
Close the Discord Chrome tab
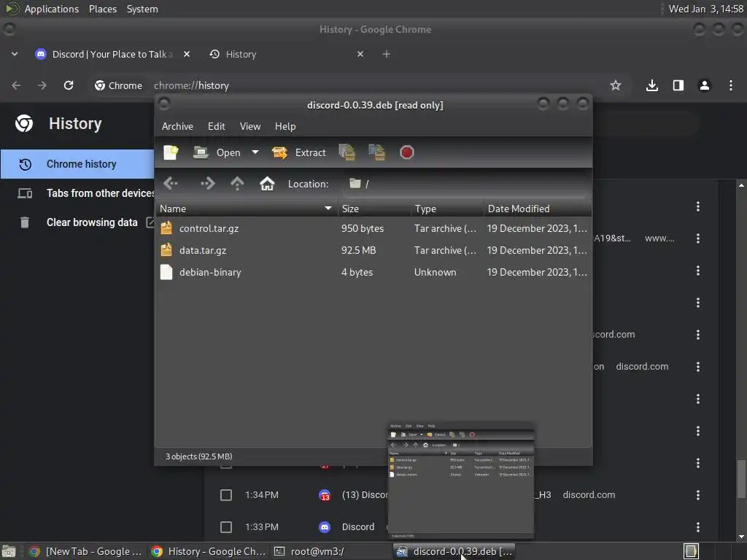point(187,54)
